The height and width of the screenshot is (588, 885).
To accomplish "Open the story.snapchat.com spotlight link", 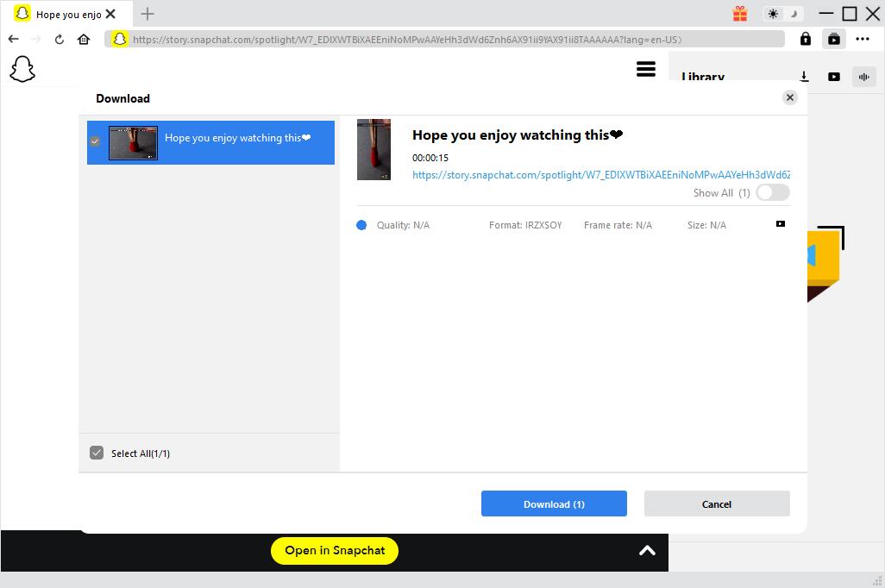I will [601, 175].
